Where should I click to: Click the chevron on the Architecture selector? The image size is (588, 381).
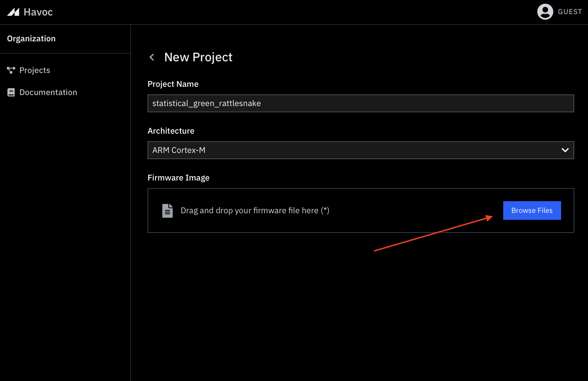(565, 150)
